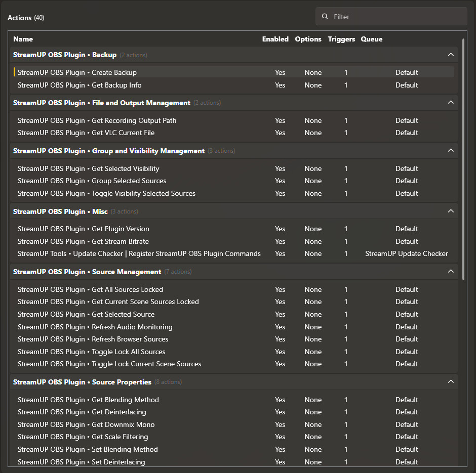Select Get Current Scene Sources Locked action
The width and height of the screenshot is (476, 473).
[x=234, y=302]
